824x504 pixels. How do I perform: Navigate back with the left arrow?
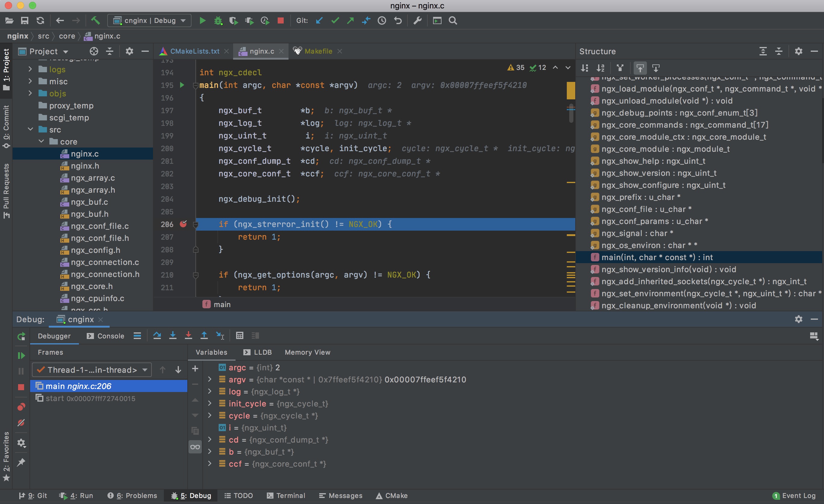[60, 21]
